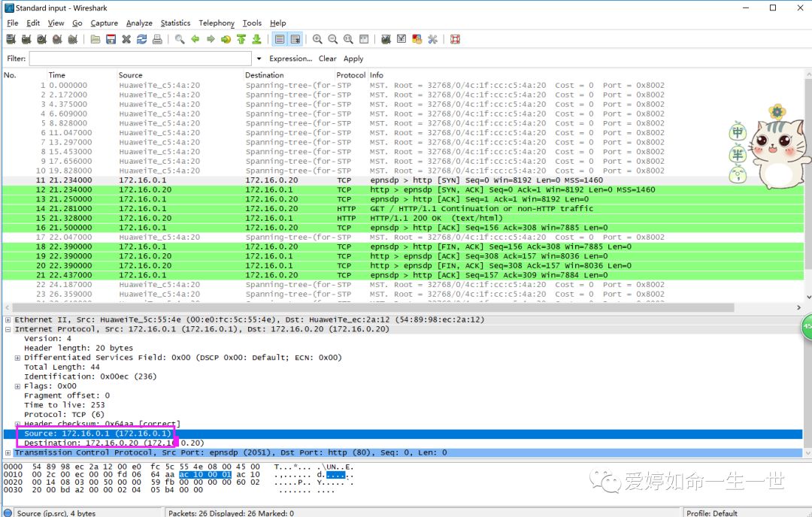The height and width of the screenshot is (517, 812).
Task: Open a capture file folder icon
Action: 95,39
